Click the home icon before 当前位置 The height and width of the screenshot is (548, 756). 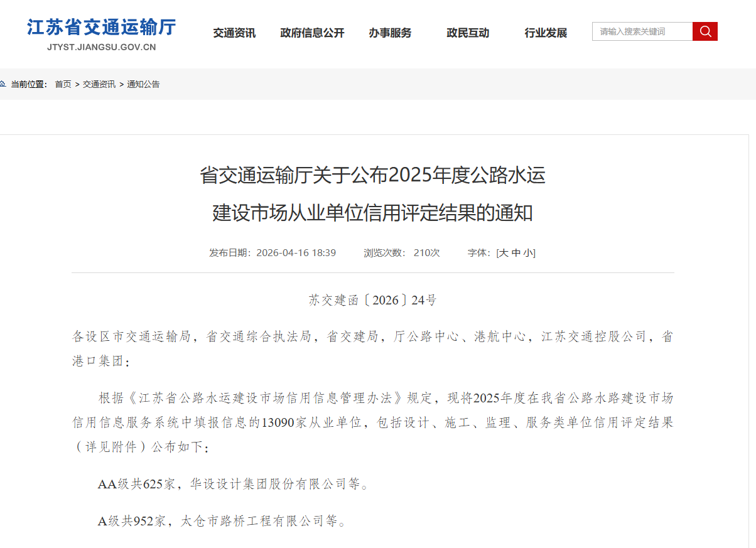(x=3, y=84)
